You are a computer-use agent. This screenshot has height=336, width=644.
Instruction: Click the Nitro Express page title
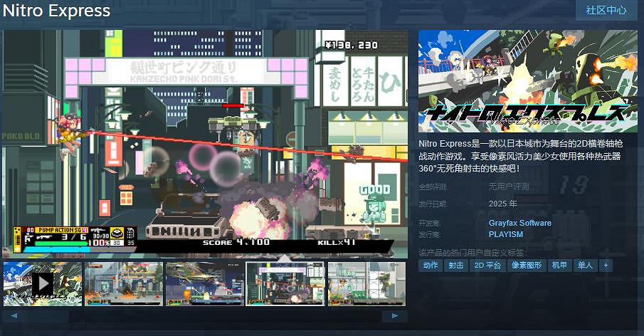pos(57,11)
